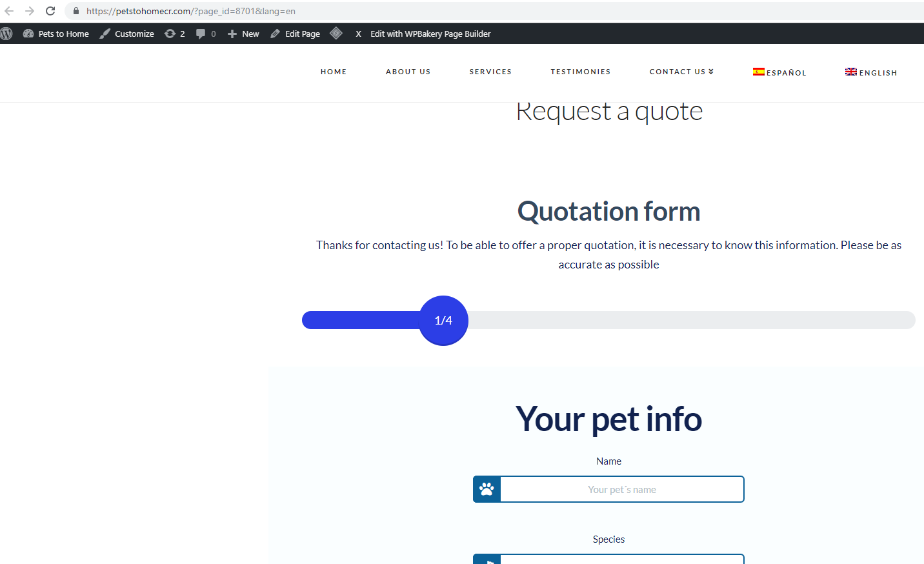924x564 pixels.
Task: Open the Customize link in admin bar
Action: [127, 34]
